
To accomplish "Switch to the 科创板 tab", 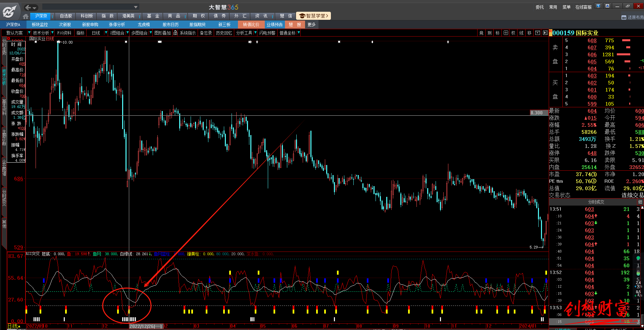I will (x=87, y=16).
